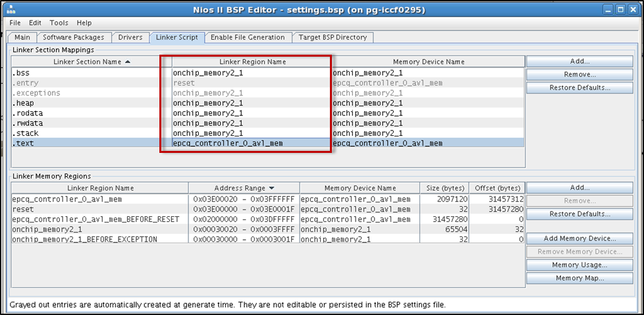This screenshot has width=644, height=315.
Task: Click Remove in Linker Section Mappings
Action: point(579,74)
